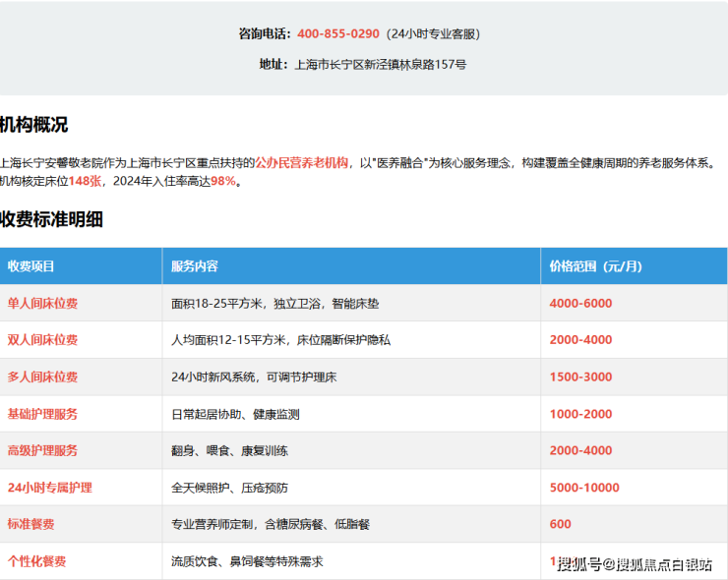Click the highlighted 148张 bed count

[86, 182]
